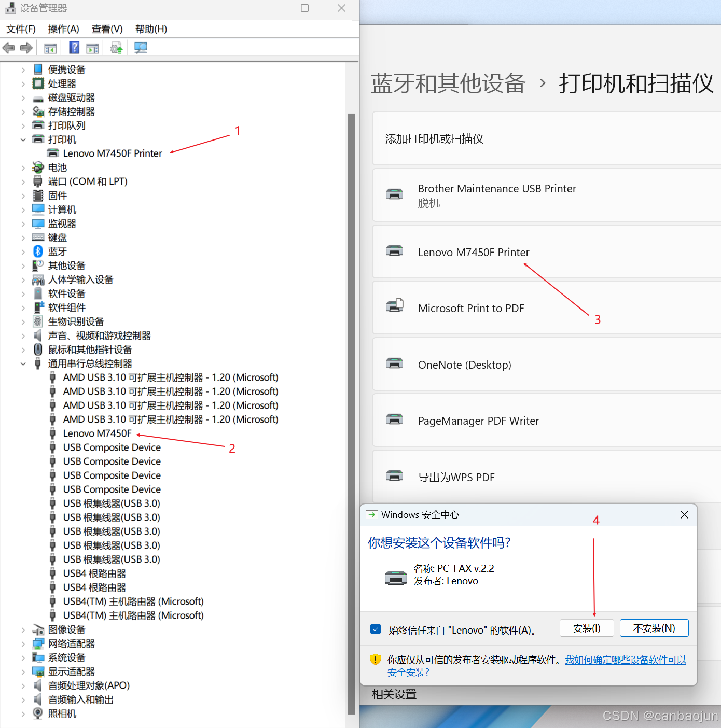Viewport: 721px width, 728px height.
Task: Click the OneNote (Desktop) printer icon
Action: [394, 363]
